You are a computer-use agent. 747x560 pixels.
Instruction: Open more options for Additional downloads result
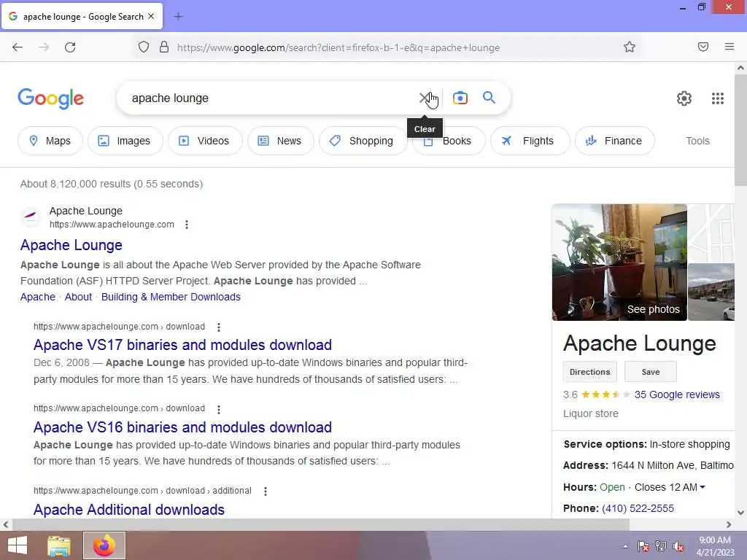click(266, 491)
